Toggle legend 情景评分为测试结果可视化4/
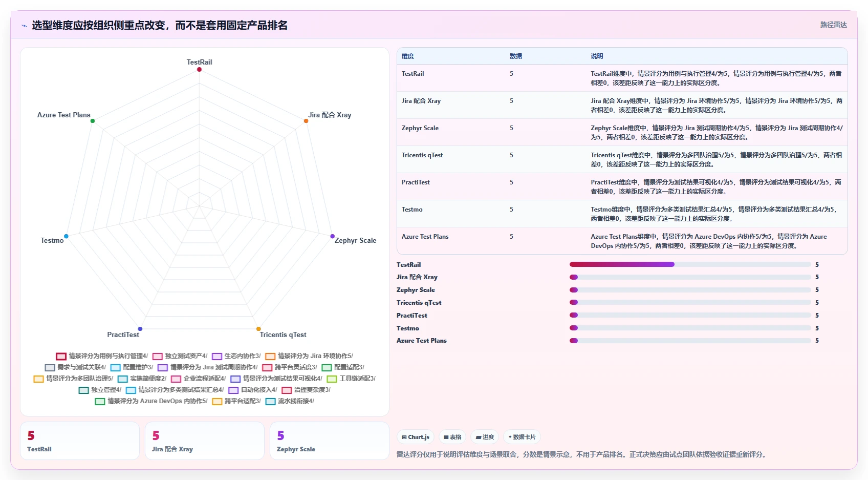The height and width of the screenshot is (480, 868). (276, 379)
